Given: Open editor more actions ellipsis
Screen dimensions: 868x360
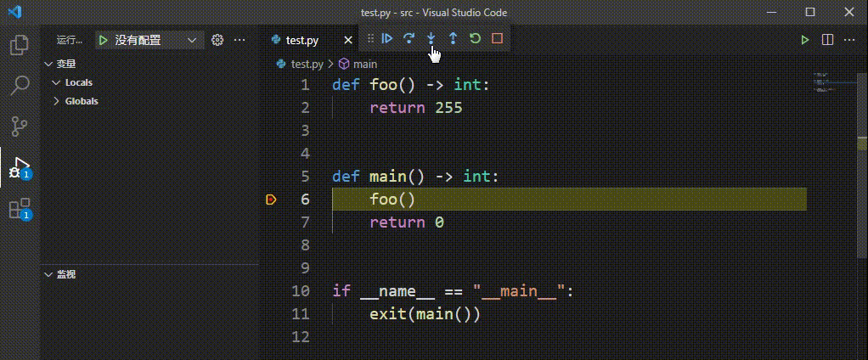Looking at the screenshot, I should tap(849, 40).
